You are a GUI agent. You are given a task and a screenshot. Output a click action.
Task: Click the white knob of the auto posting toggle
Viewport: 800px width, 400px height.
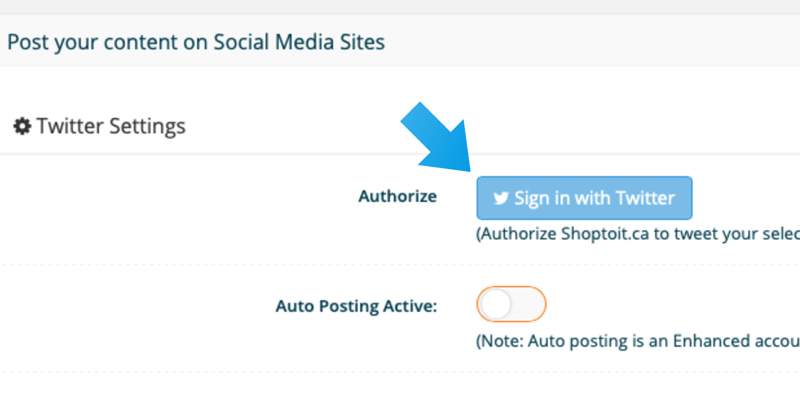point(495,304)
